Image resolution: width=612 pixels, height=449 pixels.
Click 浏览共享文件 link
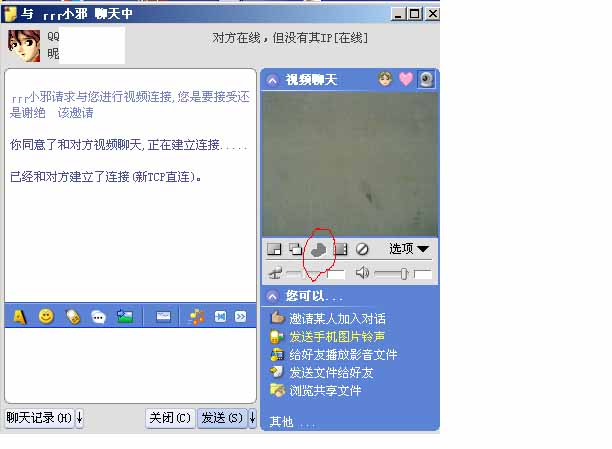coord(325,390)
